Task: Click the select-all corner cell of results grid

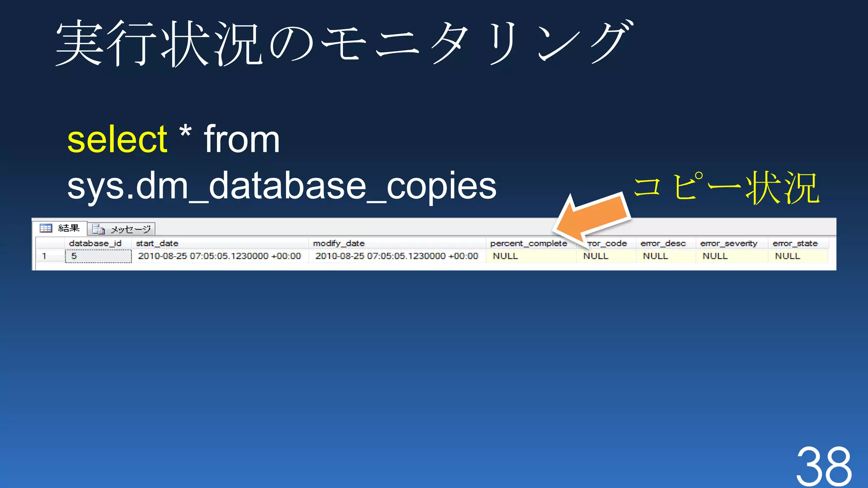Action: click(50, 243)
